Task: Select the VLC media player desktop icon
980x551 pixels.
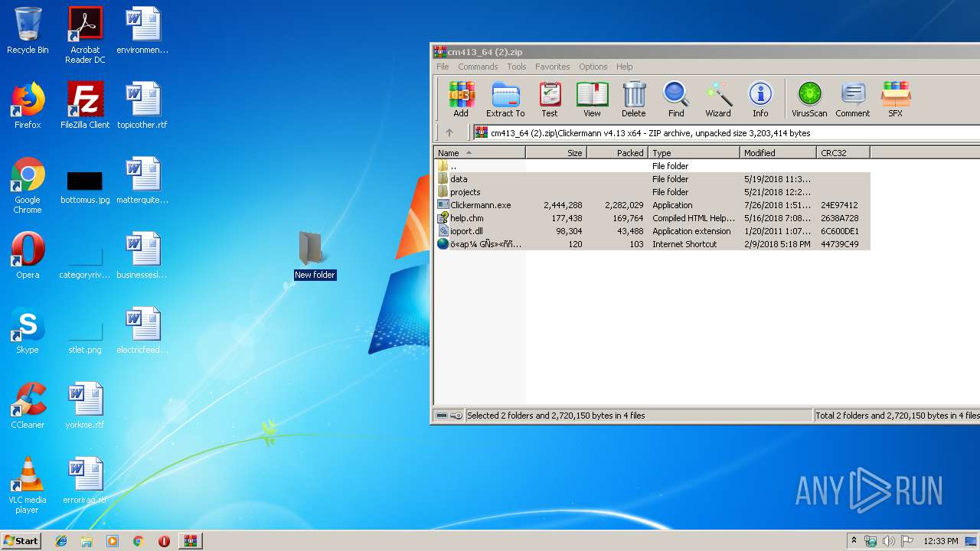Action: [x=28, y=485]
